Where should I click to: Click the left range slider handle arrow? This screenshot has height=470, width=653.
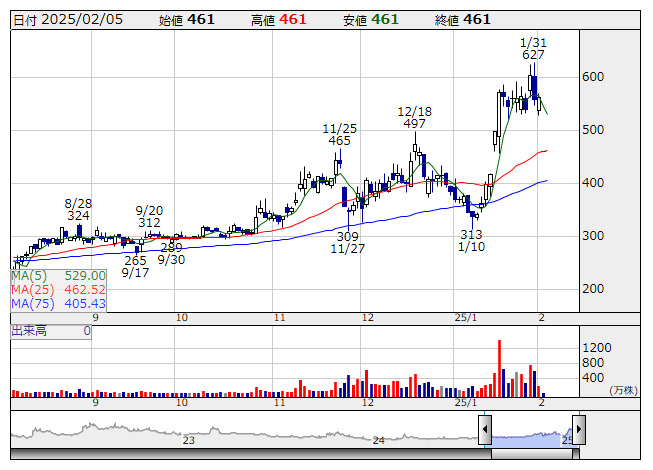[x=485, y=429]
